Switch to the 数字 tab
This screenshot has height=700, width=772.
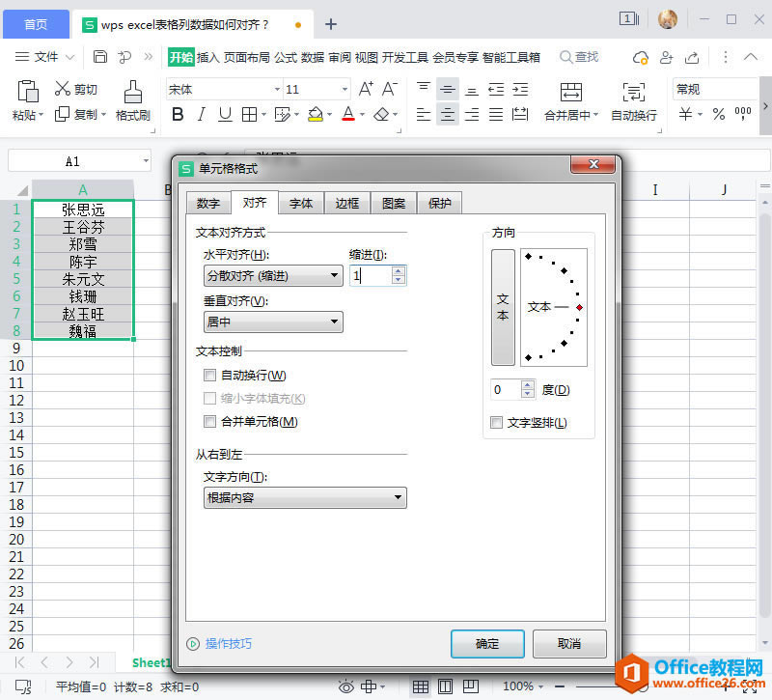click(207, 203)
